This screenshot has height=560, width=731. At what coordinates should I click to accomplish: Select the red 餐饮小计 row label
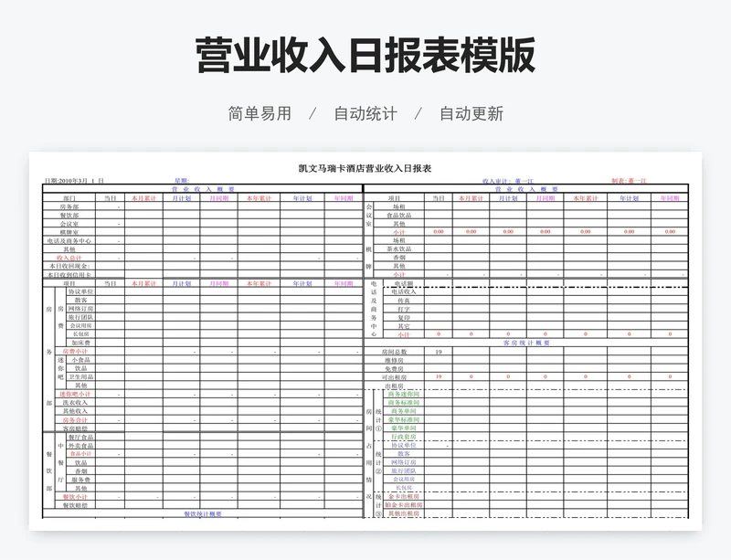75,497
